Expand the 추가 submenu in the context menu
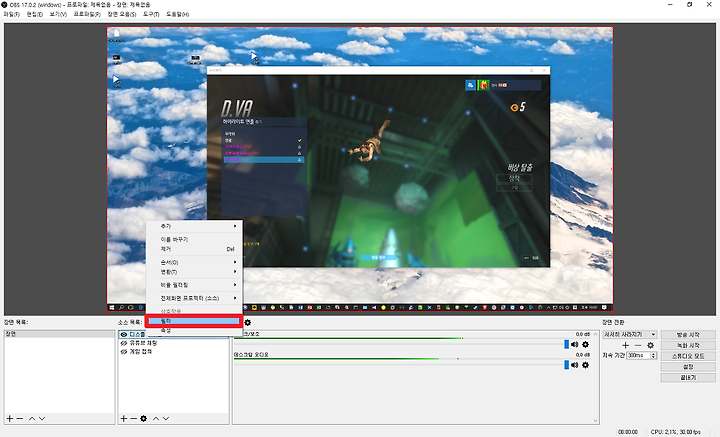Screen dimensions: 720x437 tap(194, 226)
